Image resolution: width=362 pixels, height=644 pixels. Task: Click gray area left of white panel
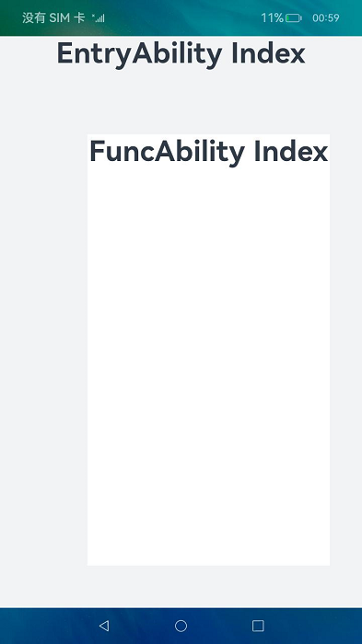[43, 350]
